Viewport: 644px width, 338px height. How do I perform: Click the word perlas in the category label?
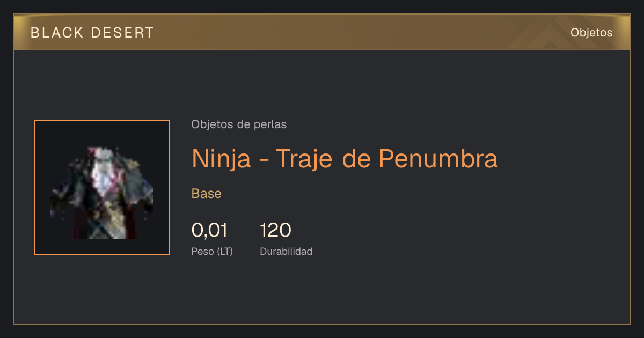(272, 125)
